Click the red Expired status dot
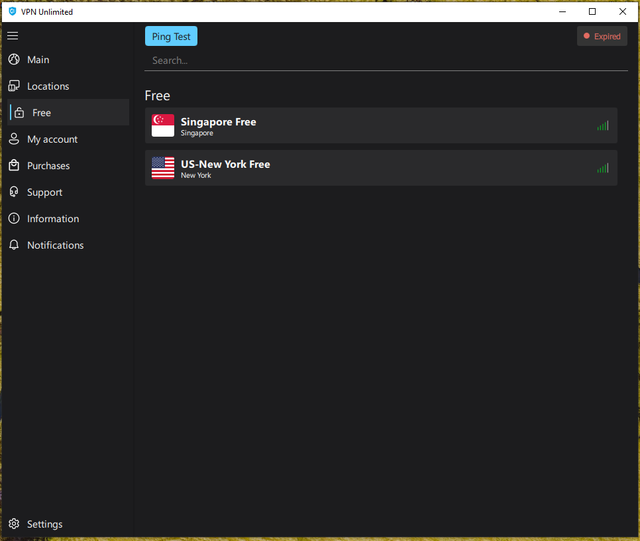Viewport: 640px width, 541px height. click(x=587, y=36)
